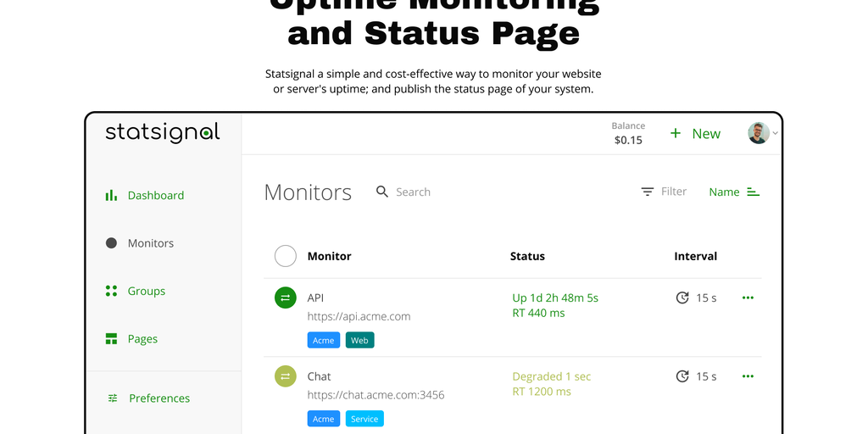The width and height of the screenshot is (868, 434).
Task: Click the search magnifier icon
Action: click(x=382, y=192)
